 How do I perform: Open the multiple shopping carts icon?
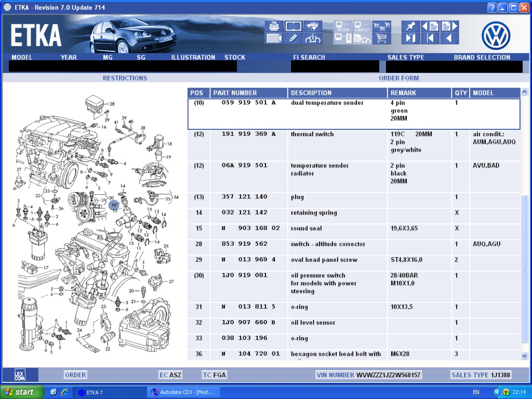[382, 26]
